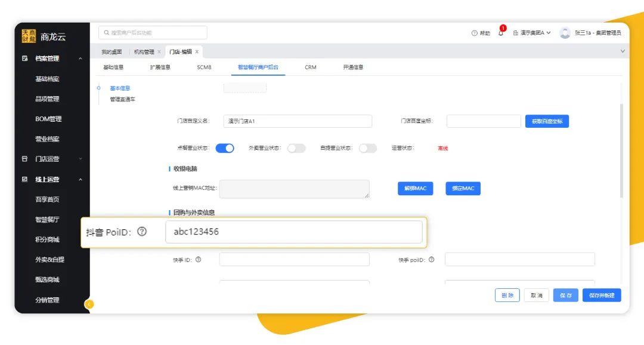The image size is (644, 345).
Task: Open 分销管理 in the sidebar
Action: point(47,300)
